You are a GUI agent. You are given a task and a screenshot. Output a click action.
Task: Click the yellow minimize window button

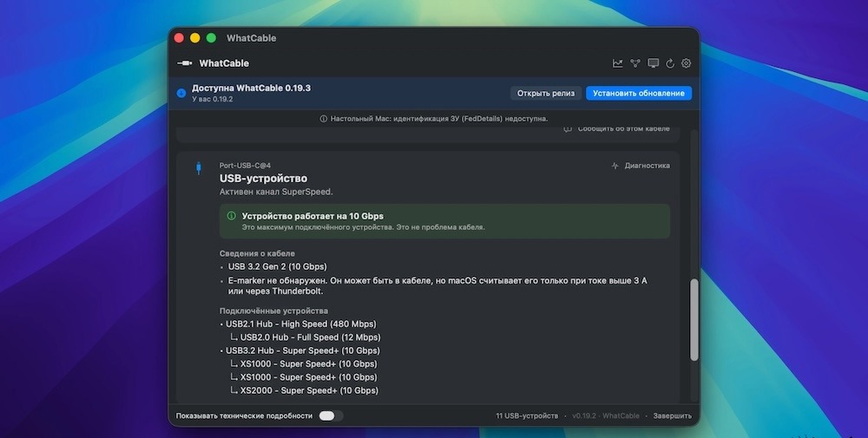[x=194, y=38]
